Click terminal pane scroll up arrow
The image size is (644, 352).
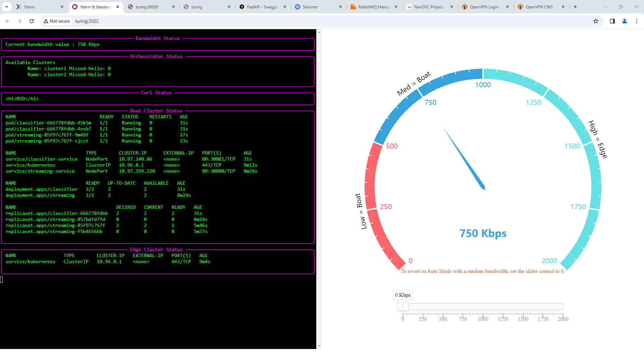pyautogui.click(x=319, y=32)
